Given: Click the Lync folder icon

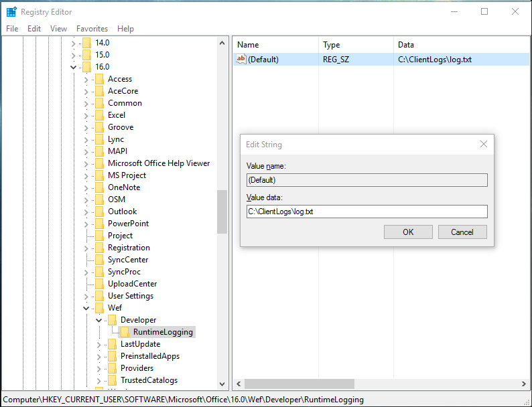Looking at the screenshot, I should pos(99,139).
